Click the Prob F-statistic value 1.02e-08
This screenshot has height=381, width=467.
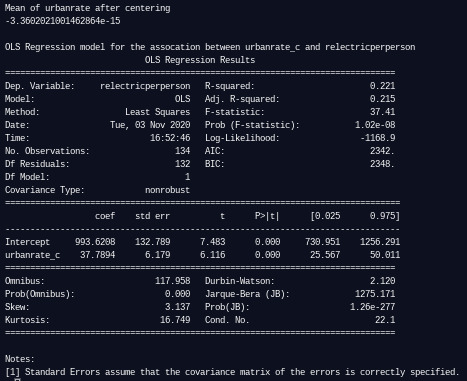[375, 125]
